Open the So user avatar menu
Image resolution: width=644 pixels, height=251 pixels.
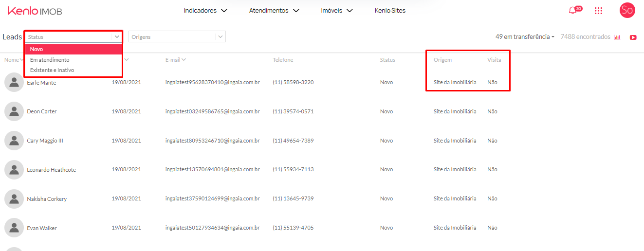pyautogui.click(x=627, y=10)
